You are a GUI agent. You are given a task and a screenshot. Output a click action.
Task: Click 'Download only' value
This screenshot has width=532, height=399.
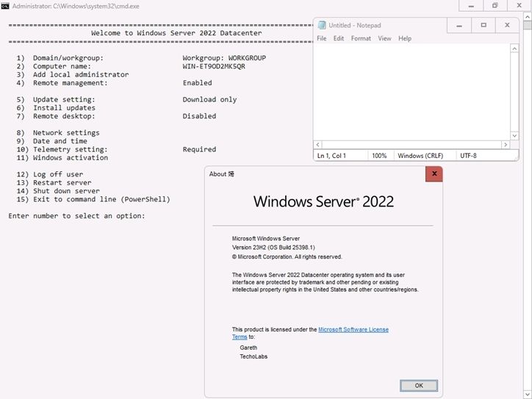click(209, 100)
